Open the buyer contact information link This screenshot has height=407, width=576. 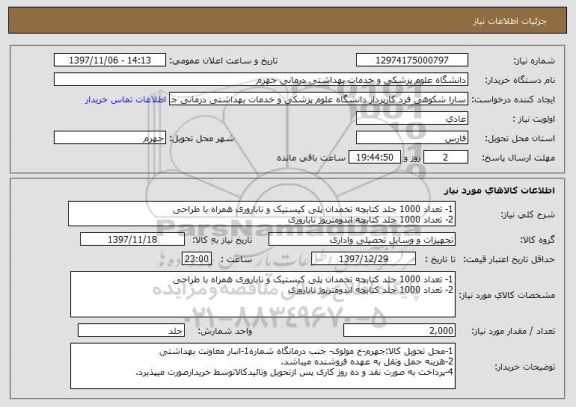click(126, 100)
